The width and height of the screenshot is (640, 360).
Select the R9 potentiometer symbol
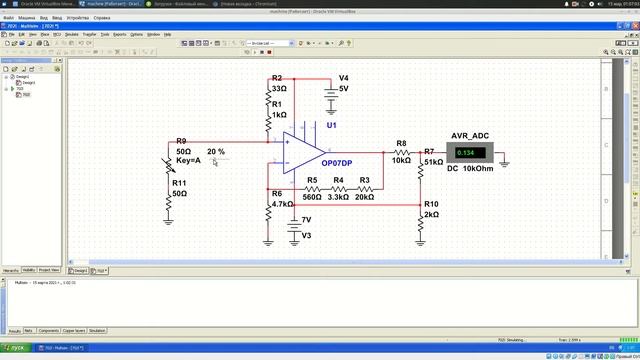(x=169, y=165)
